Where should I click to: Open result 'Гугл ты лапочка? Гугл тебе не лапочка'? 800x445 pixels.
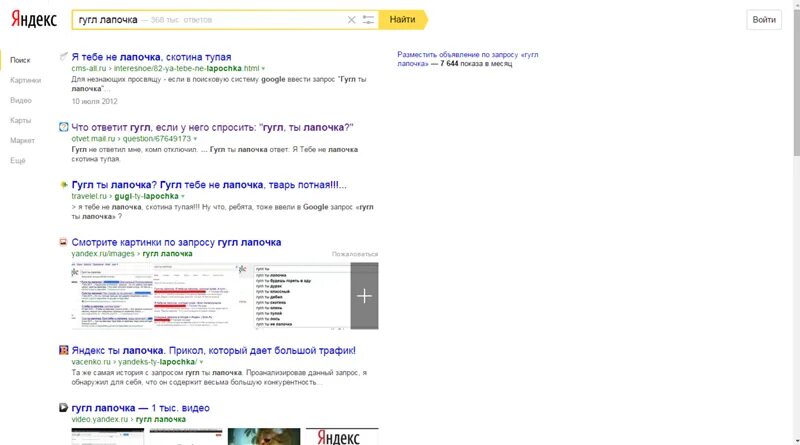[x=209, y=185]
